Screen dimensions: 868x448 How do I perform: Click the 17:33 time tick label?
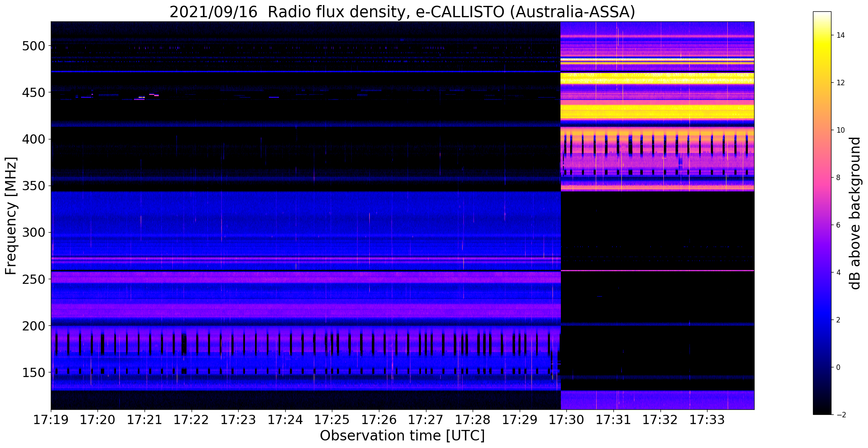tap(708, 419)
